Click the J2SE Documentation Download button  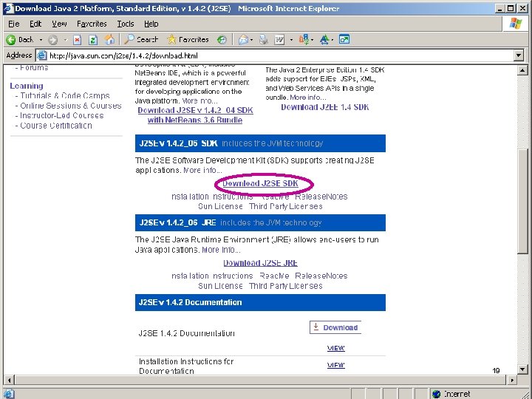[335, 327]
